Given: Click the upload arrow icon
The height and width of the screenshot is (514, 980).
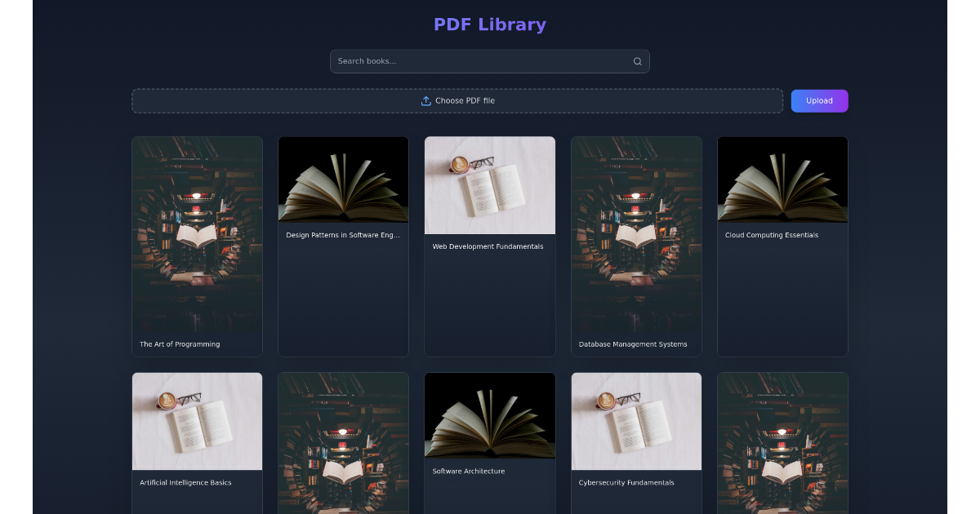Looking at the screenshot, I should click(x=425, y=101).
